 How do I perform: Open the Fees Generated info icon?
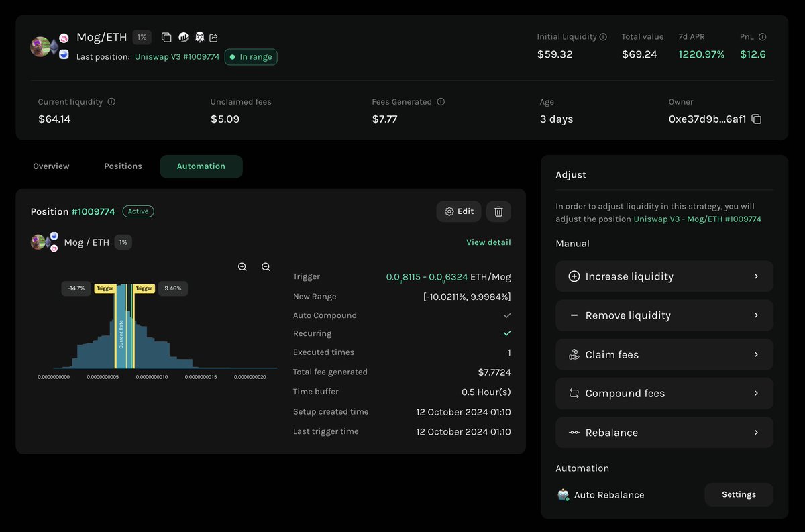coord(441,102)
